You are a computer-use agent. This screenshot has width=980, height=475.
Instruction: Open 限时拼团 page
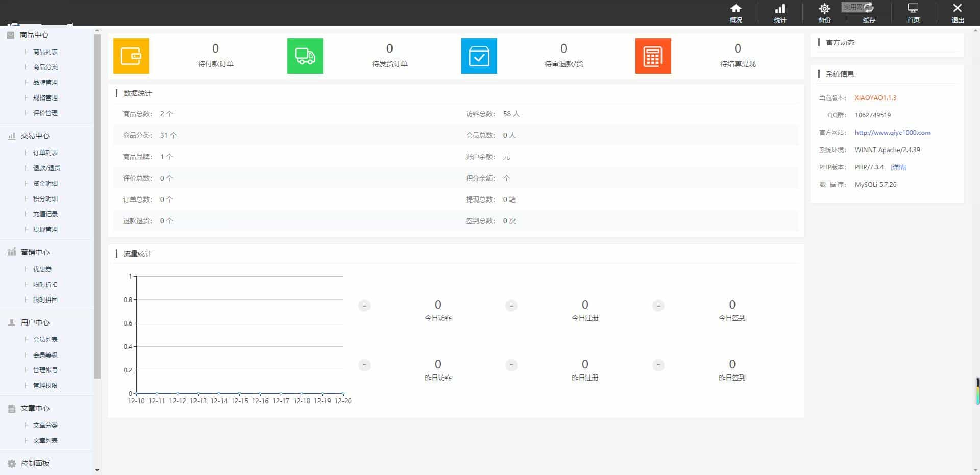(x=45, y=299)
